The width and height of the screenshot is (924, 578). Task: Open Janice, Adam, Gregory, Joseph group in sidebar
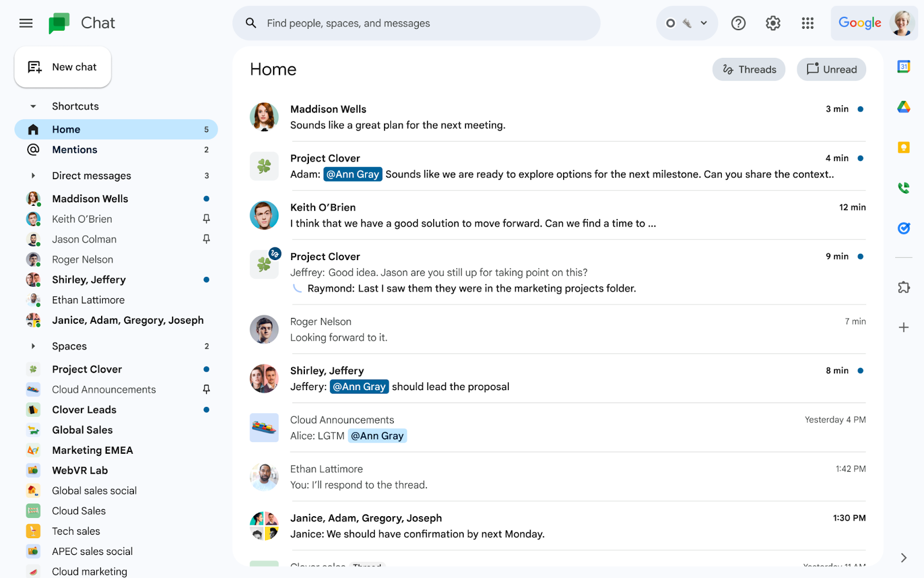[116, 320]
